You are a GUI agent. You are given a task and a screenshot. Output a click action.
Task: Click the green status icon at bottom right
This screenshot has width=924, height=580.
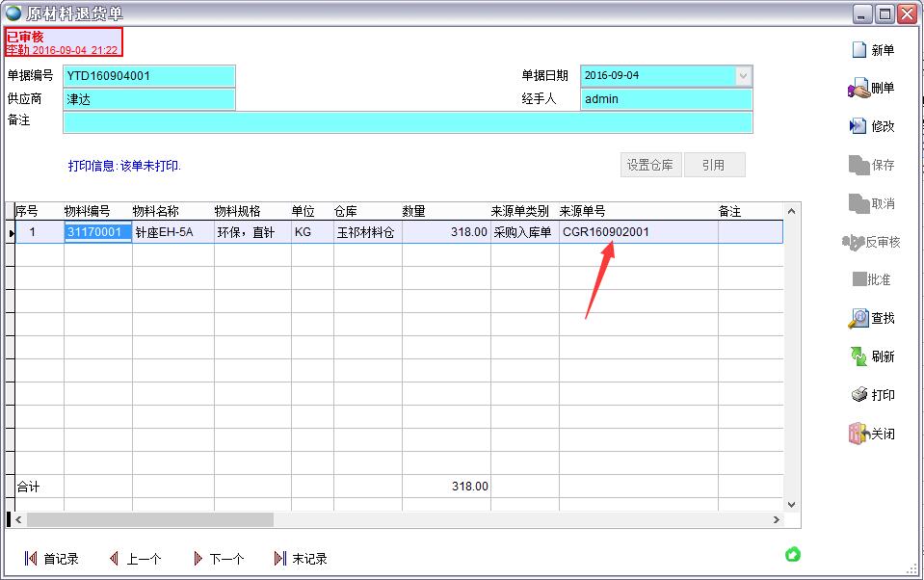pyautogui.click(x=792, y=554)
